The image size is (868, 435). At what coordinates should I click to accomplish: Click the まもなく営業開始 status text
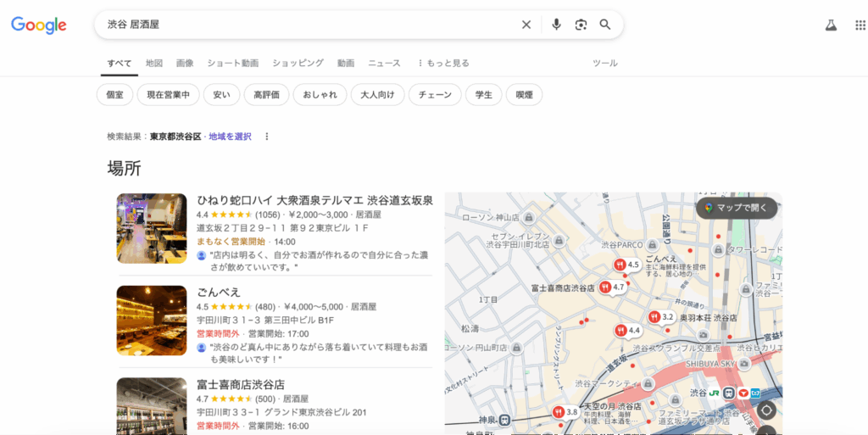(231, 242)
